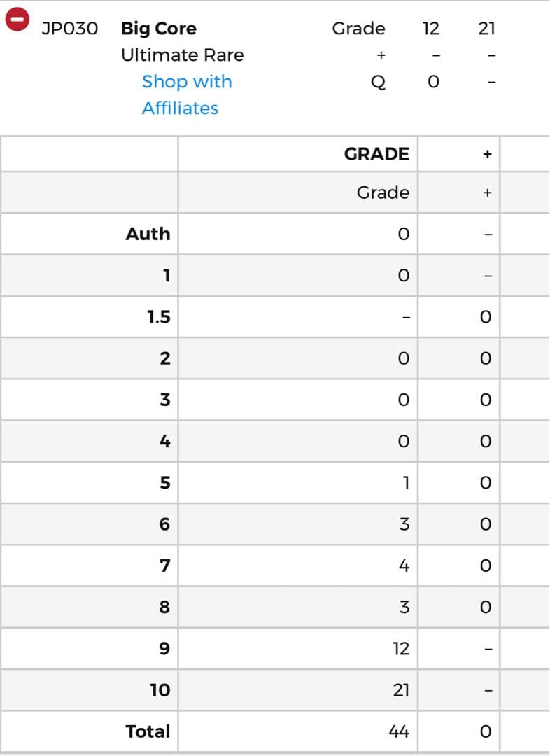Click the Big Core card name
Screen dimensions: 550x756
(x=159, y=29)
